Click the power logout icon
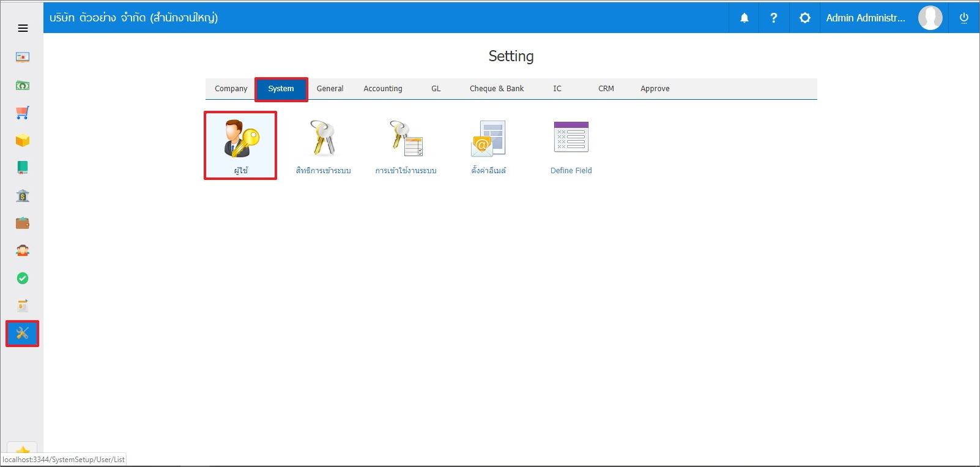Viewport: 980px width, 467px height. [964, 18]
